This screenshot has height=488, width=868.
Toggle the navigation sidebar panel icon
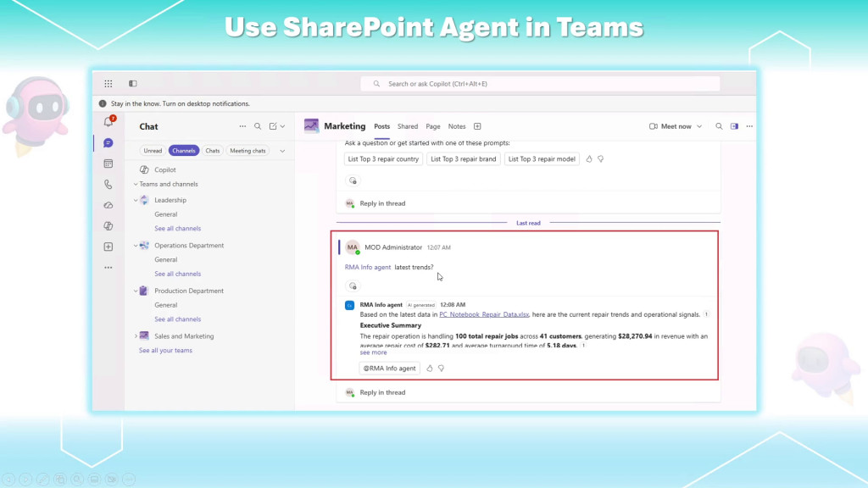click(x=133, y=84)
